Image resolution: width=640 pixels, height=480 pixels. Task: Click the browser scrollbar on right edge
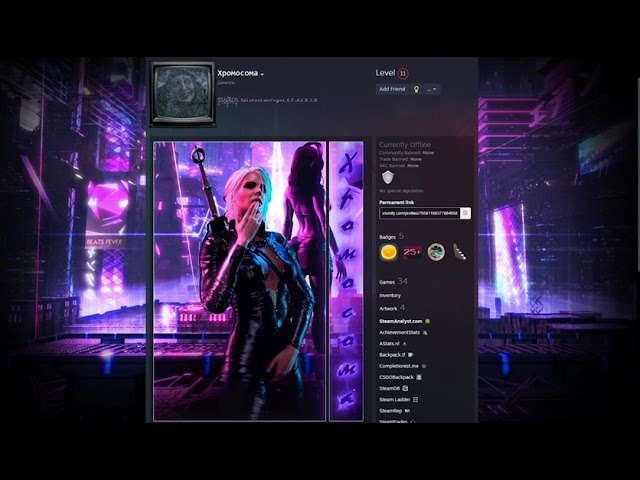coord(638,173)
